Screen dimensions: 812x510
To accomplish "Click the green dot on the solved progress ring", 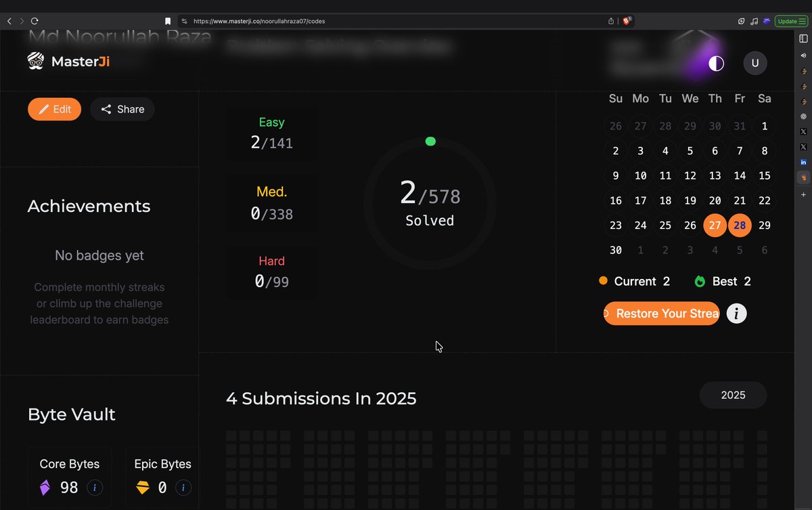I will (x=430, y=141).
